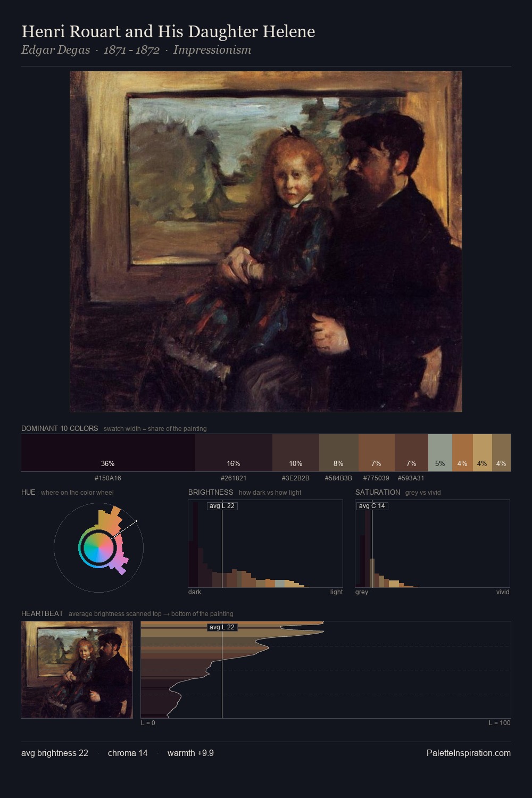Image resolution: width=532 pixels, height=798 pixels.
Task: Click the hex label #3E2B2B
Action: click(x=296, y=478)
